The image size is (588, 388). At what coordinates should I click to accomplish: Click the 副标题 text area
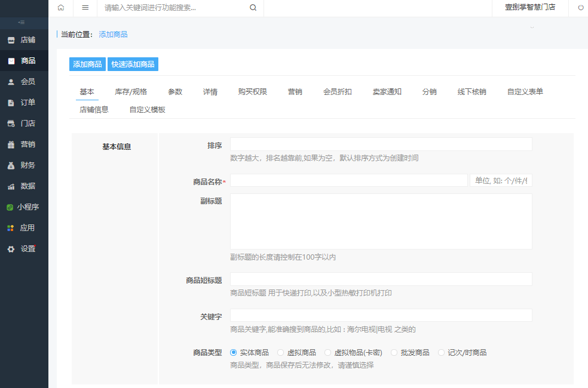[381, 221]
